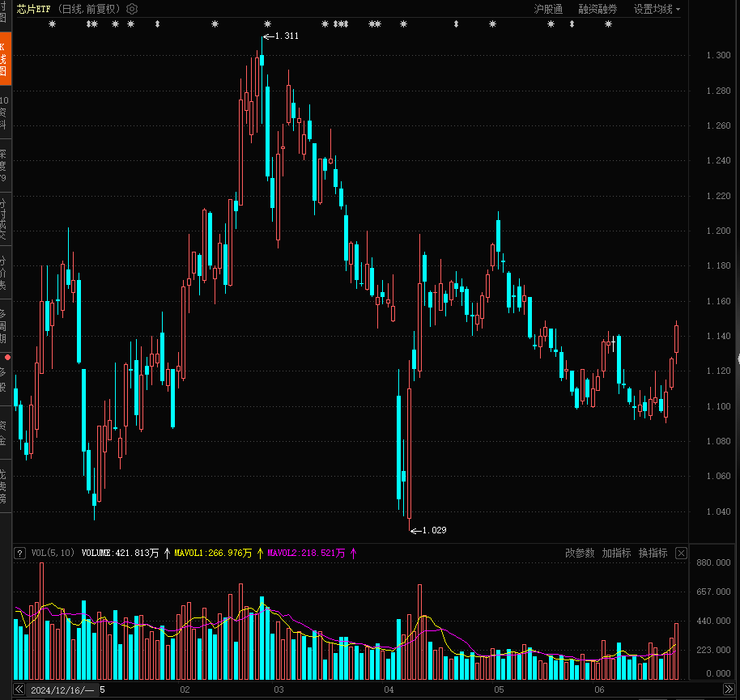This screenshot has height=700, width=740.
Task: Click 换指标 to switch indicator
Action: 653,553
